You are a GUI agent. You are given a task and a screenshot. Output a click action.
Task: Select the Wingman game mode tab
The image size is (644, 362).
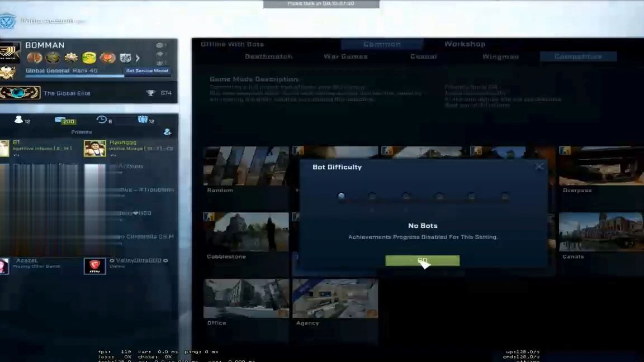[500, 56]
